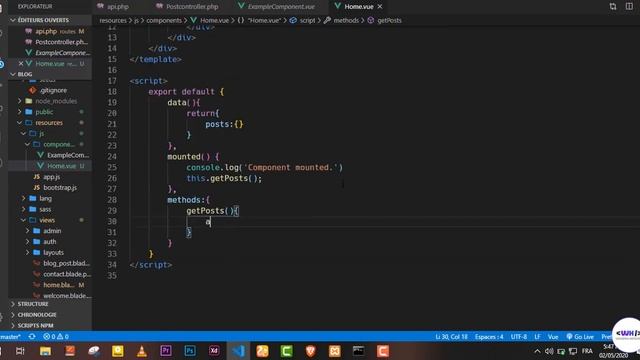This screenshot has height=360, width=640.
Task: Expand the layouts folder
Action: click(x=53, y=252)
